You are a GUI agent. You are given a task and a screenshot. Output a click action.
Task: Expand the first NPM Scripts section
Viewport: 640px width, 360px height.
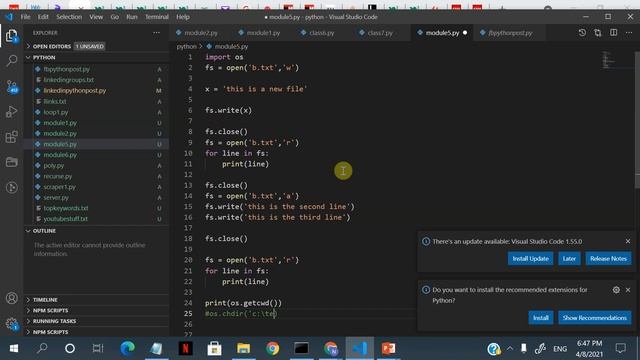pos(96,310)
